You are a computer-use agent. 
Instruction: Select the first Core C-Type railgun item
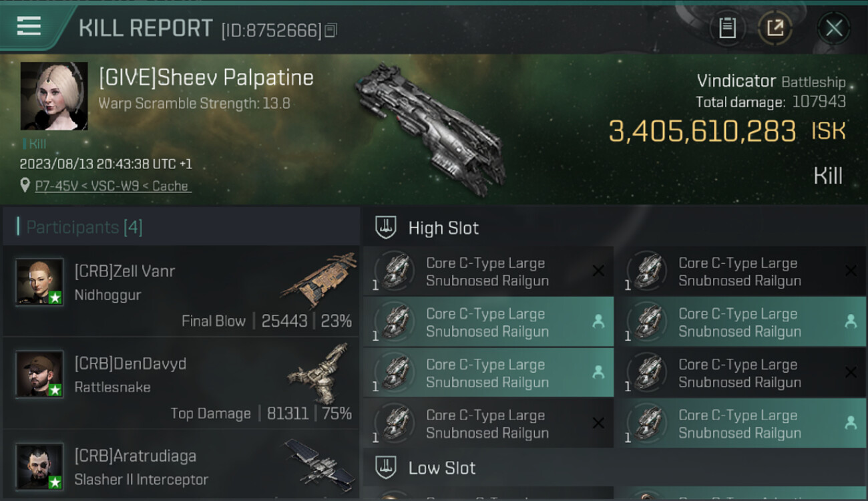(487, 272)
